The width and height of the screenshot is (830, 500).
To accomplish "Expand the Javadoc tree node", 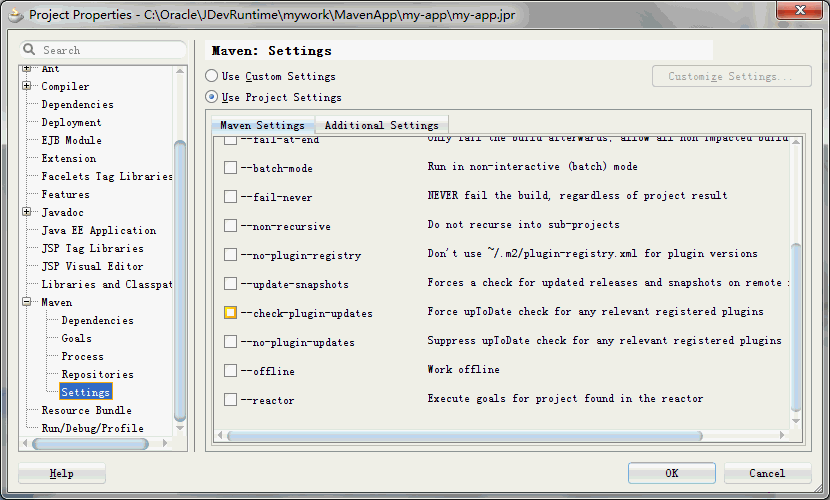I will (26, 212).
